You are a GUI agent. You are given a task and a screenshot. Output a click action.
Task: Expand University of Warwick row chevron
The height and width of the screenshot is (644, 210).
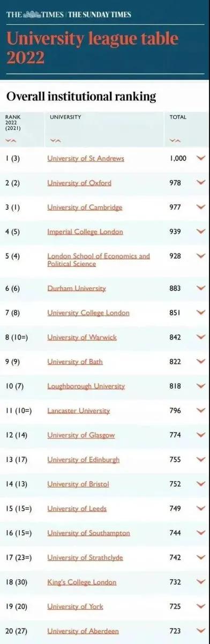point(201,337)
